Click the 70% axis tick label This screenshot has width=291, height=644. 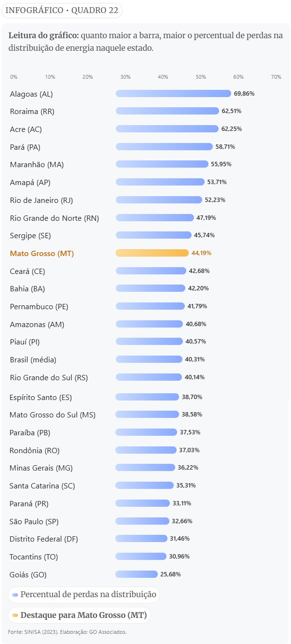[276, 77]
